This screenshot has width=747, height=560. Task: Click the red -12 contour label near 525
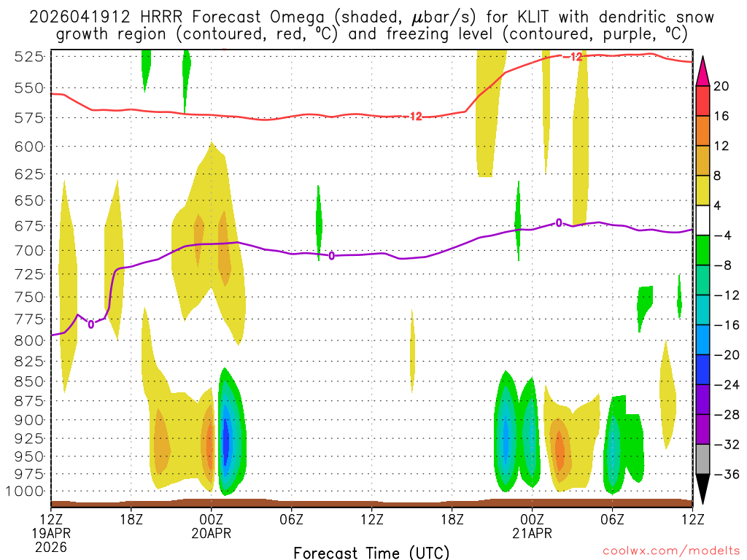[573, 57]
